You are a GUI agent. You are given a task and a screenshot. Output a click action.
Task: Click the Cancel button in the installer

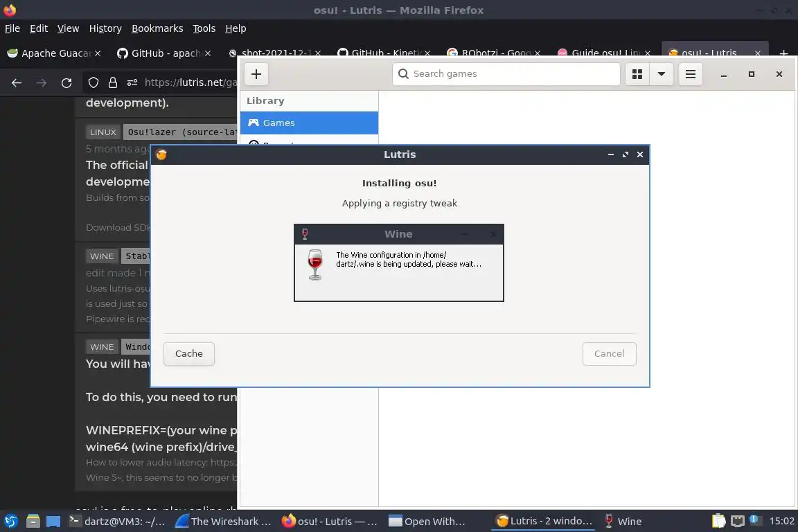point(609,354)
